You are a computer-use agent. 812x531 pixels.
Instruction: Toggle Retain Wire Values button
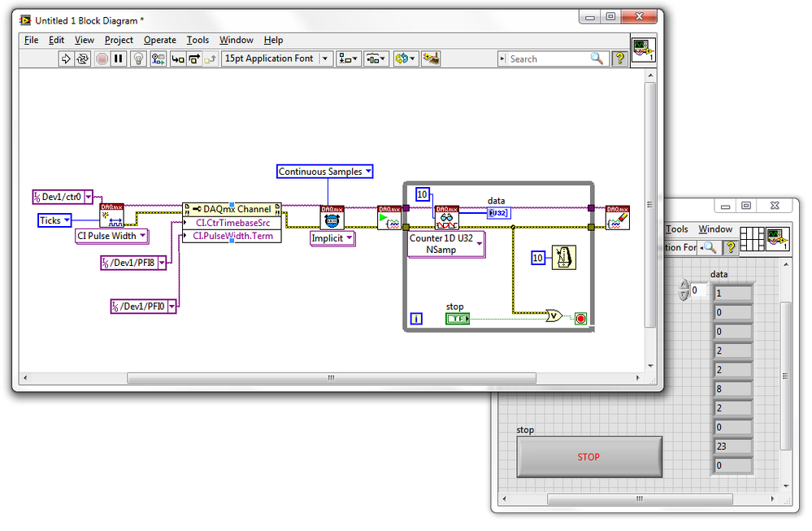tap(158, 59)
